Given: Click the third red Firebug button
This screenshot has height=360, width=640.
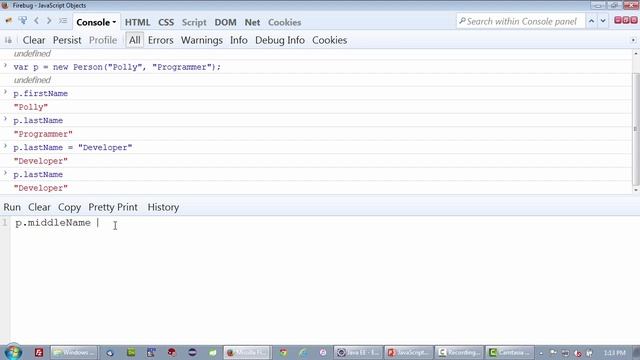Looking at the screenshot, I should pos(634,20).
